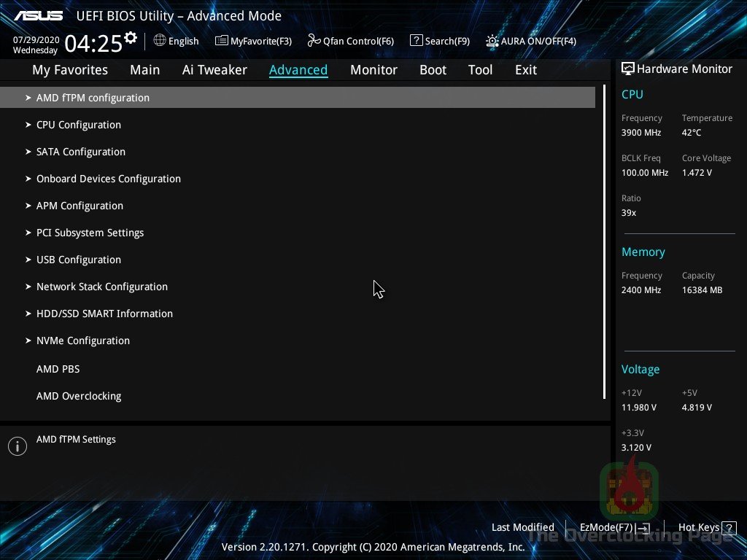This screenshot has height=560, width=747.
Task: Open the language selector globe icon
Action: [x=160, y=41]
